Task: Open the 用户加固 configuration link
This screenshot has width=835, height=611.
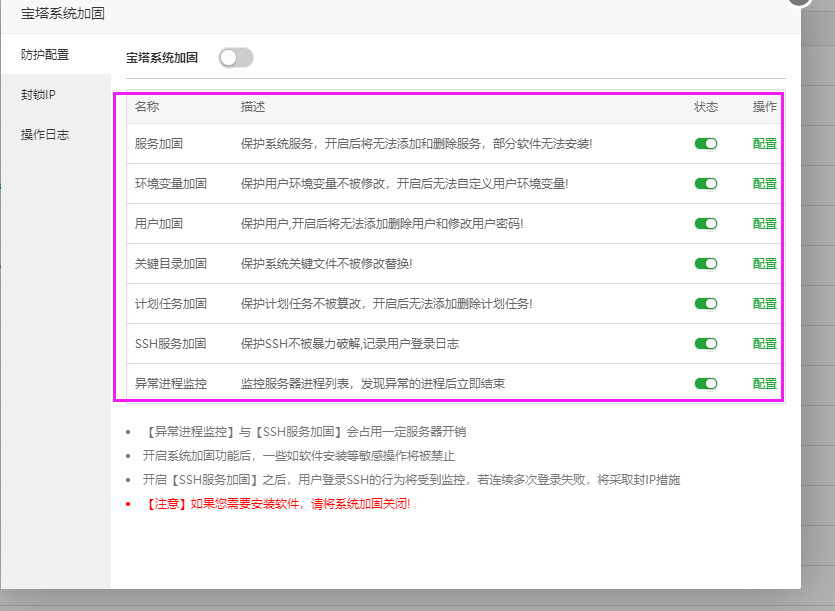Action: [763, 223]
